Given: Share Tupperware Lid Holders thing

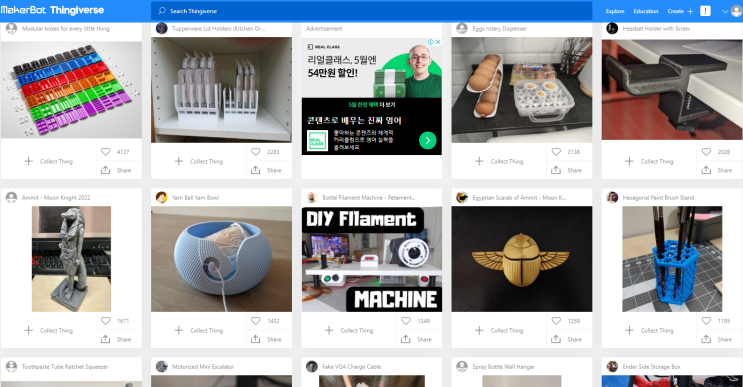Looking at the screenshot, I should (266, 170).
